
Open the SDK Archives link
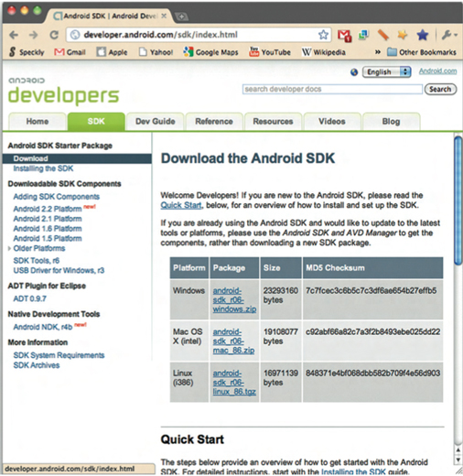click(x=37, y=365)
